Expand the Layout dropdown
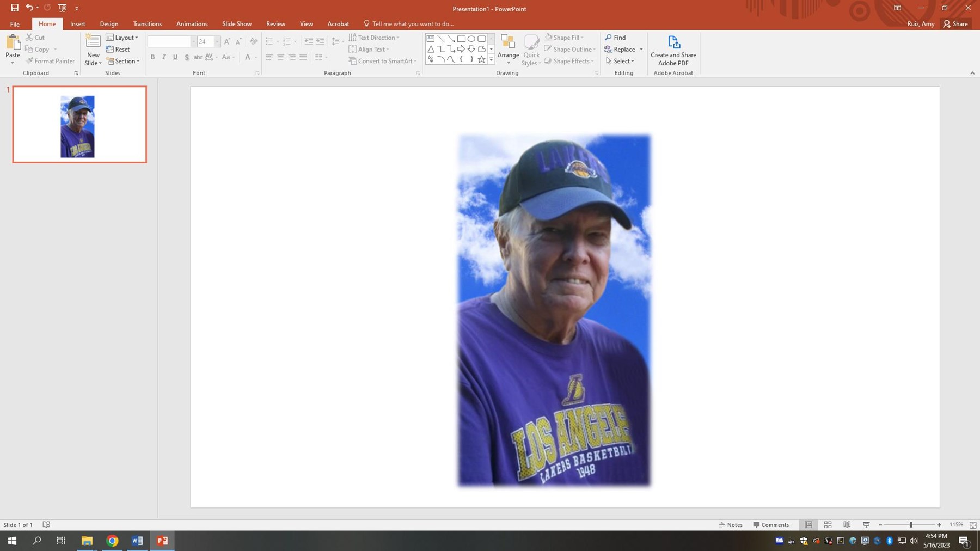This screenshot has width=980, height=551. tap(122, 38)
